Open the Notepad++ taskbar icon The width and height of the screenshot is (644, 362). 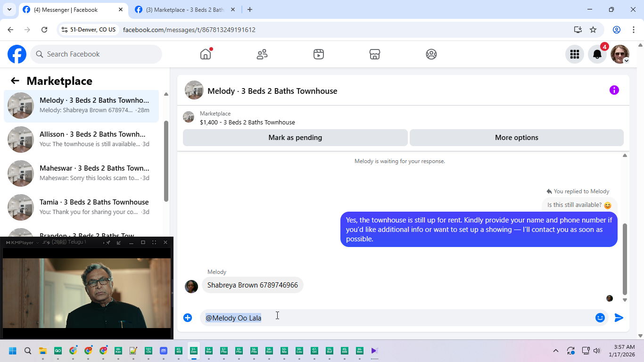click(x=133, y=351)
